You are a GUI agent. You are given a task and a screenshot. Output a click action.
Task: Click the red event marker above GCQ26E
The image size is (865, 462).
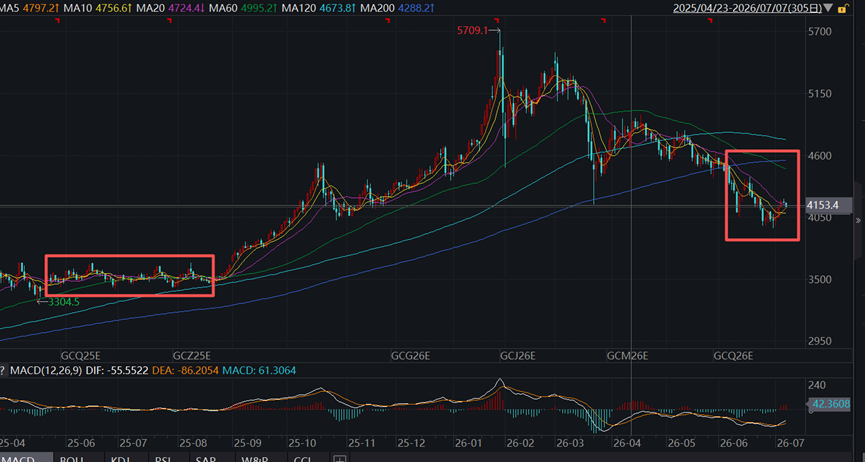pyautogui.click(x=710, y=20)
